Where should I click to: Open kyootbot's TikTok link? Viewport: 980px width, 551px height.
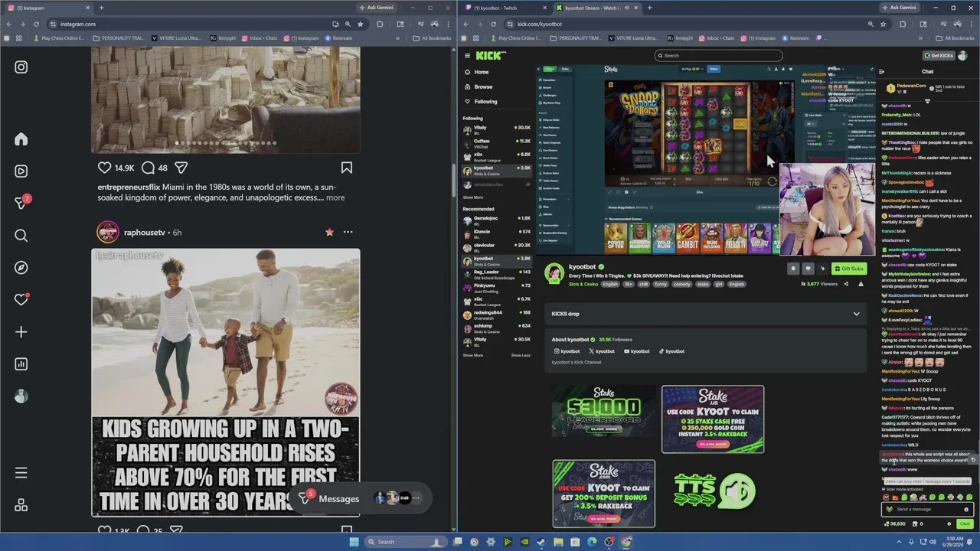click(x=671, y=351)
